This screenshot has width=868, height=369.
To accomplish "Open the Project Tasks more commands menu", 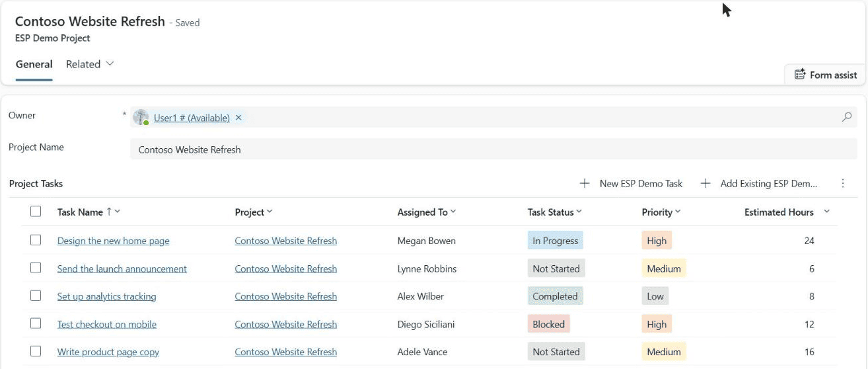I will (x=843, y=183).
